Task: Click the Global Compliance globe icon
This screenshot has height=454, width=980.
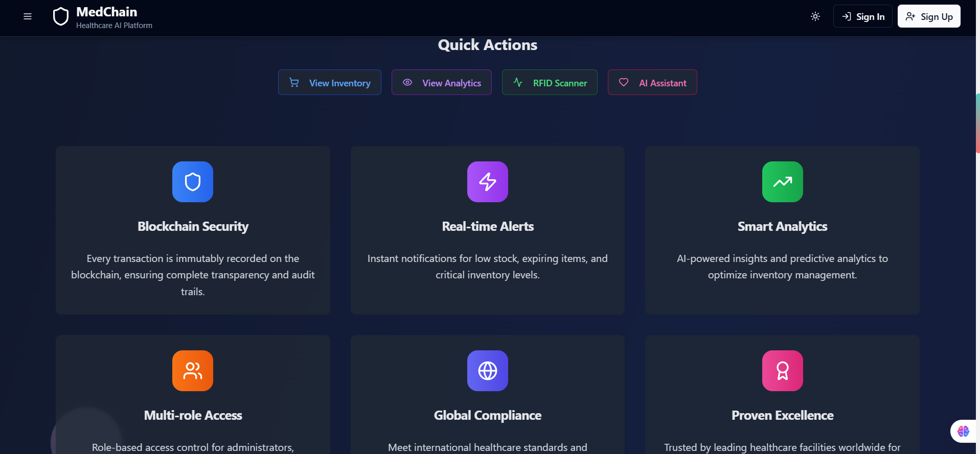Action: pos(488,371)
